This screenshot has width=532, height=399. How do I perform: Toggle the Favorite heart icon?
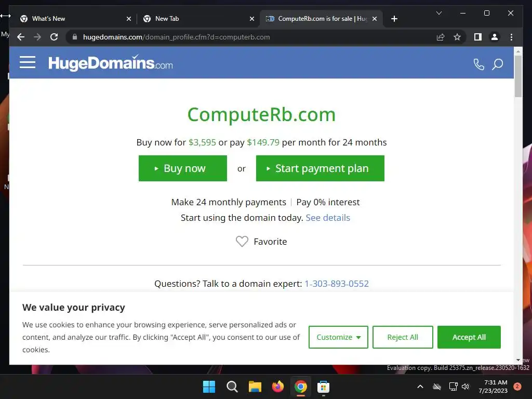tap(242, 241)
